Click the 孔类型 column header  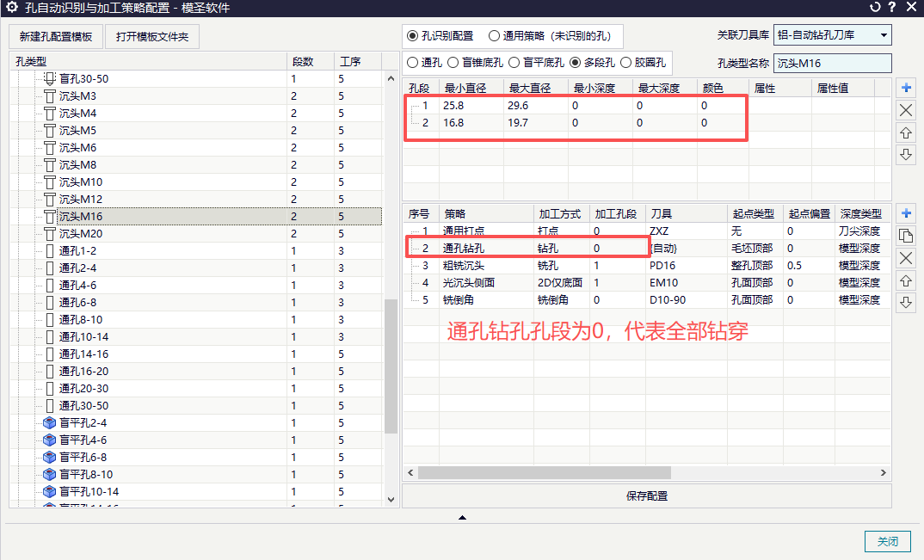point(149,61)
